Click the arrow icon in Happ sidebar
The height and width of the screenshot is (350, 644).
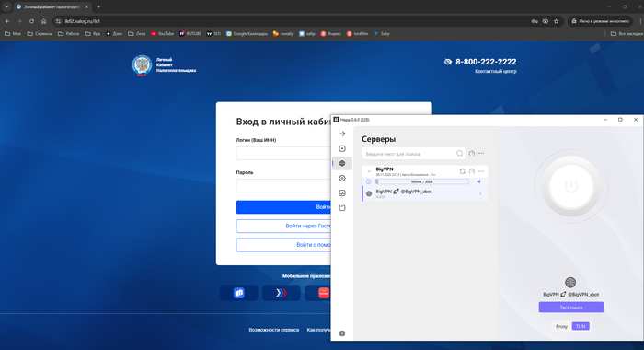click(x=342, y=134)
